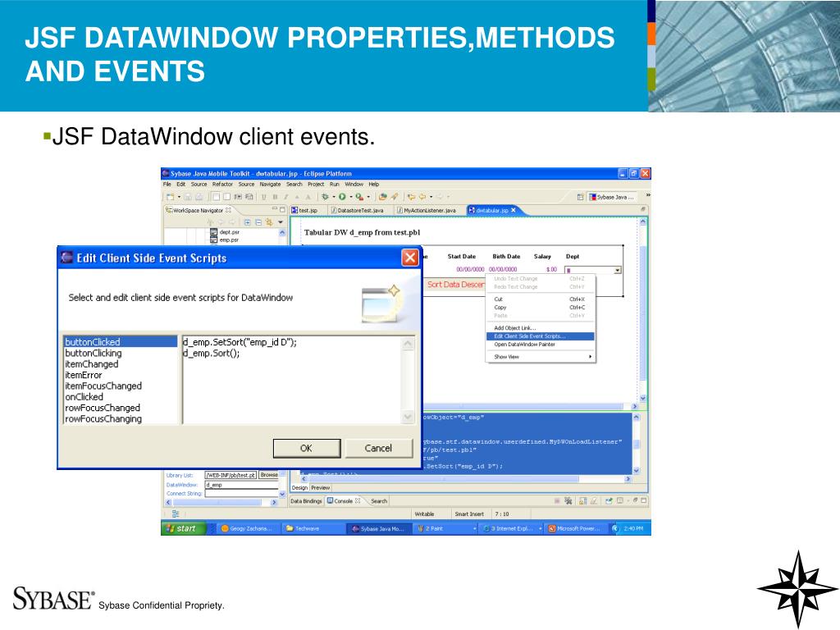Click Browse next to Library List
This screenshot has width=840, height=630.
(268, 475)
